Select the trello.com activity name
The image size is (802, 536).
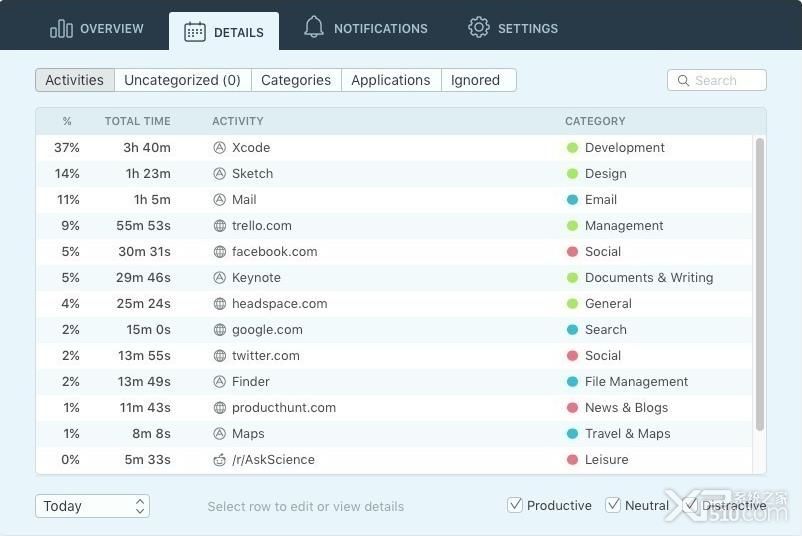262,226
